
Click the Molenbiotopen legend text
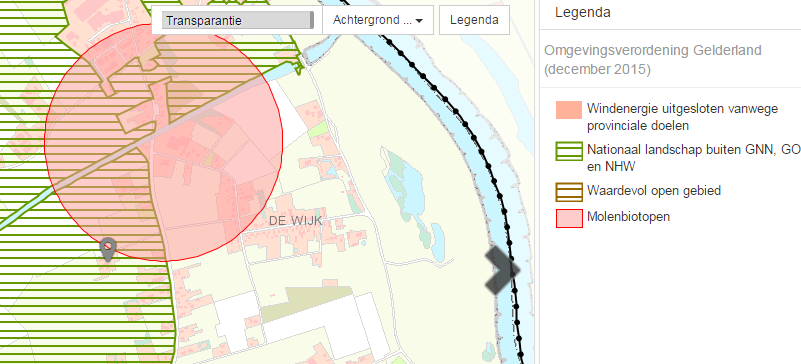tap(628, 217)
